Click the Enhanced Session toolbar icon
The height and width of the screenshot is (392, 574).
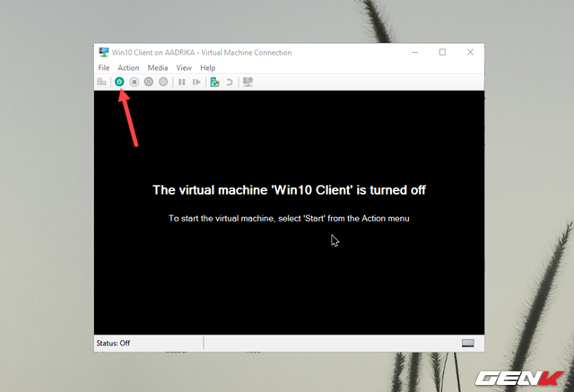[x=248, y=82]
